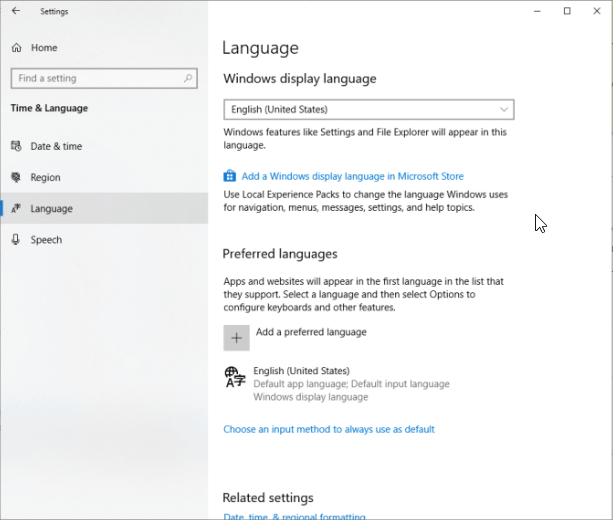
Task: Open the Date & time settings page
Action: click(x=104, y=146)
